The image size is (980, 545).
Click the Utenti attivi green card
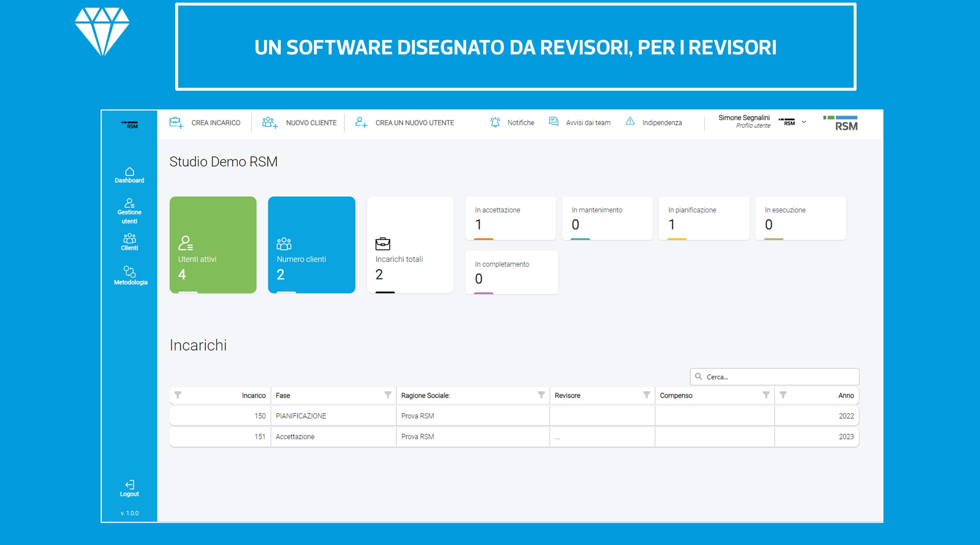point(213,245)
